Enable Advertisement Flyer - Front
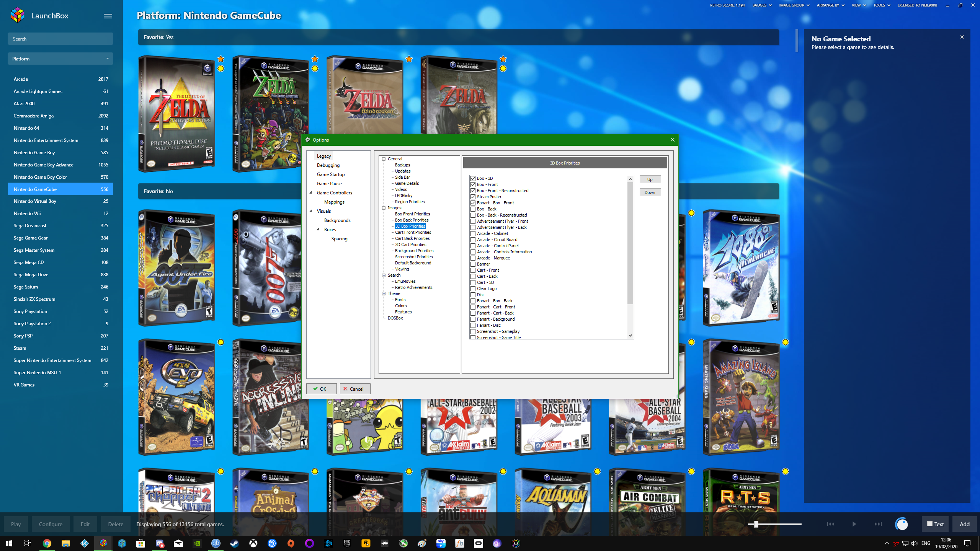Screen dimensions: 980x551 [x=473, y=221]
